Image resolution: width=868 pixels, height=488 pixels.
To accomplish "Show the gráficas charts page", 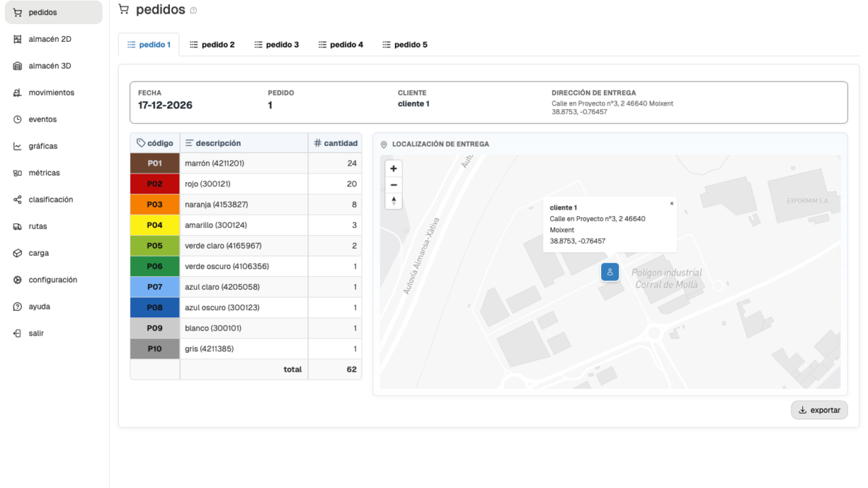I will [x=43, y=146].
